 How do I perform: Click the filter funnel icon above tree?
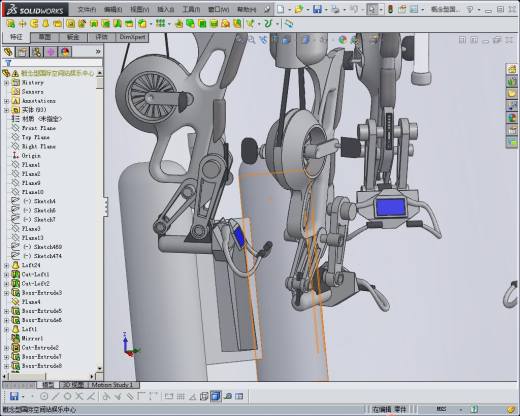[8, 63]
